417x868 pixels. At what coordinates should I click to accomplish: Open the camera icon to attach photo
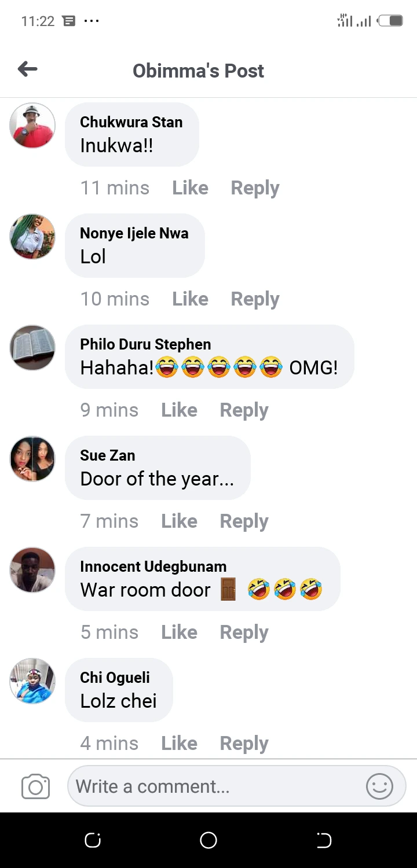coord(35,787)
